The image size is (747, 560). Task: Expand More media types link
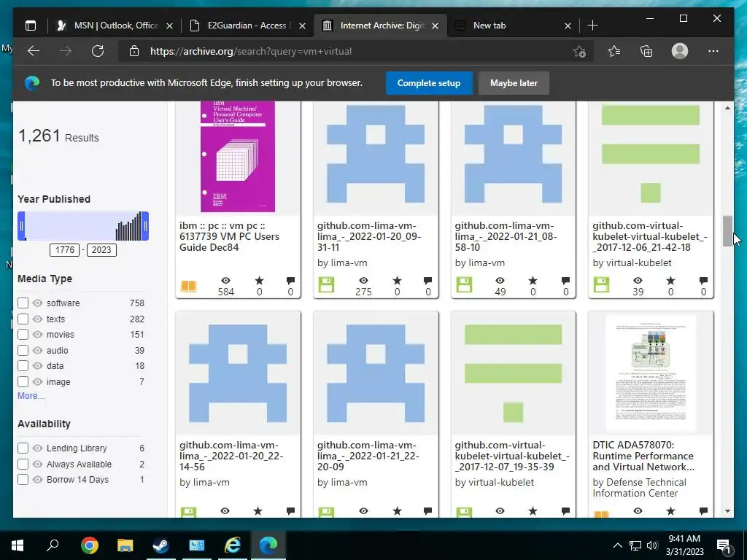coord(31,396)
